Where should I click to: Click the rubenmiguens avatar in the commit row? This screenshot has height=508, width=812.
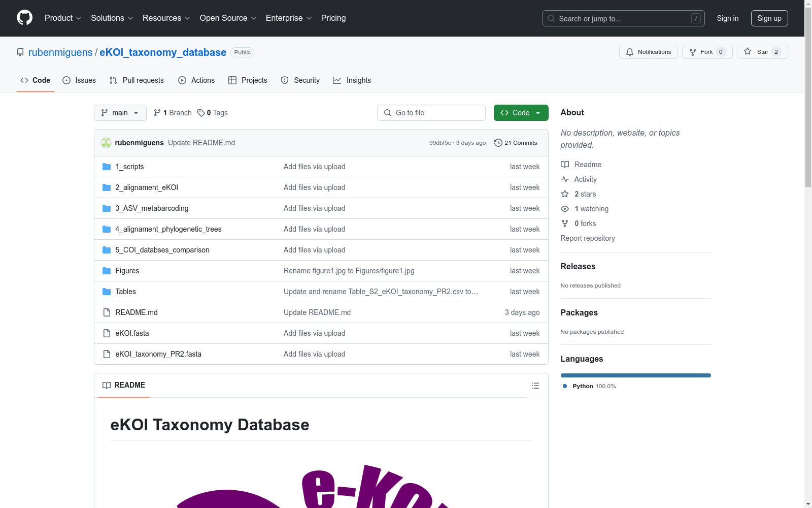pos(106,143)
